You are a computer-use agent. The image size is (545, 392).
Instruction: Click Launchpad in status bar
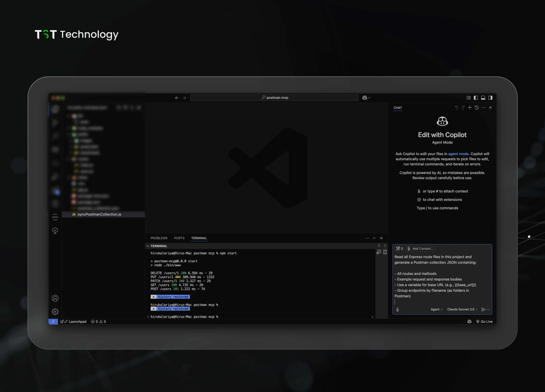(73, 322)
